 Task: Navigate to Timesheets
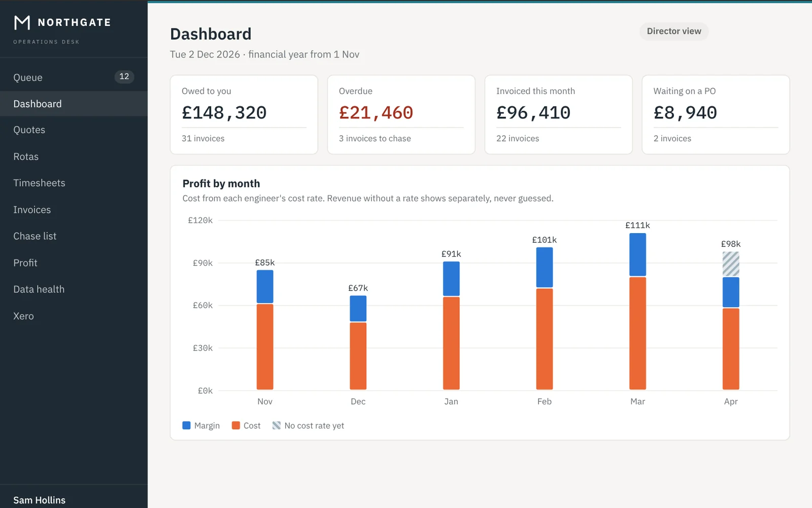tap(74, 183)
